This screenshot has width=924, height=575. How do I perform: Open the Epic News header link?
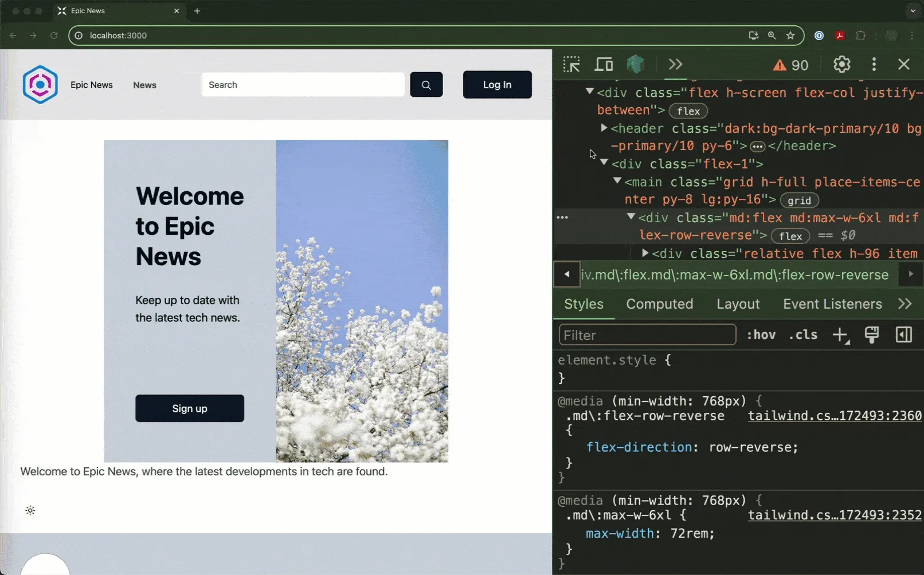tap(92, 85)
